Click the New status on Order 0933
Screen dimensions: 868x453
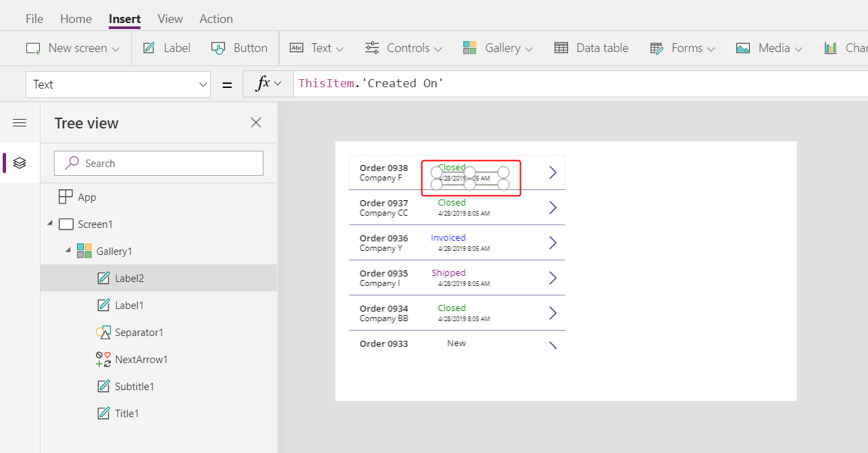pos(457,343)
